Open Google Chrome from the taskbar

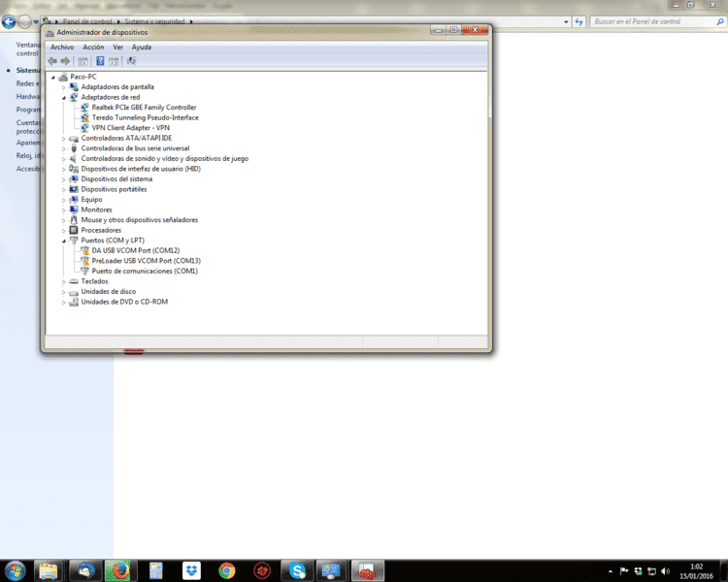[x=226, y=570]
